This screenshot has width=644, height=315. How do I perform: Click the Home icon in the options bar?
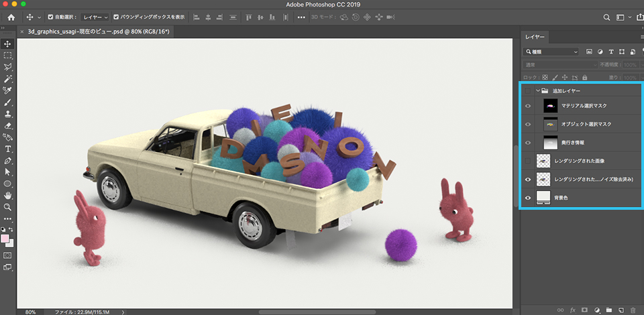pyautogui.click(x=11, y=17)
